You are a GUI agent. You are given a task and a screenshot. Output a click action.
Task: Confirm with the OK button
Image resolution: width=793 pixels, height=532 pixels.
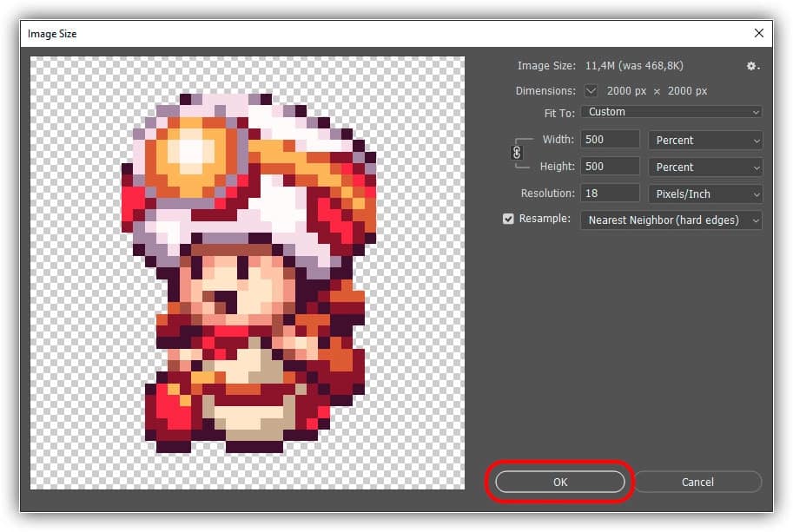(x=560, y=482)
